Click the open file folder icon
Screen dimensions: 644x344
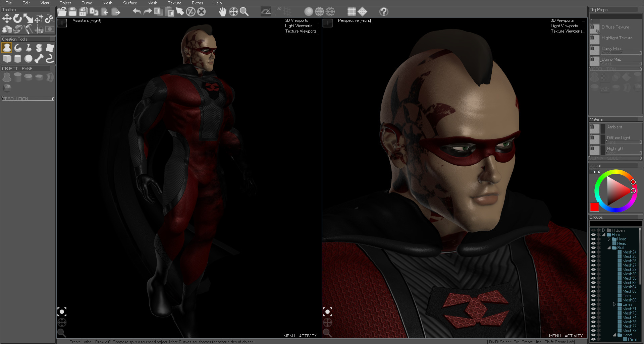(x=62, y=12)
